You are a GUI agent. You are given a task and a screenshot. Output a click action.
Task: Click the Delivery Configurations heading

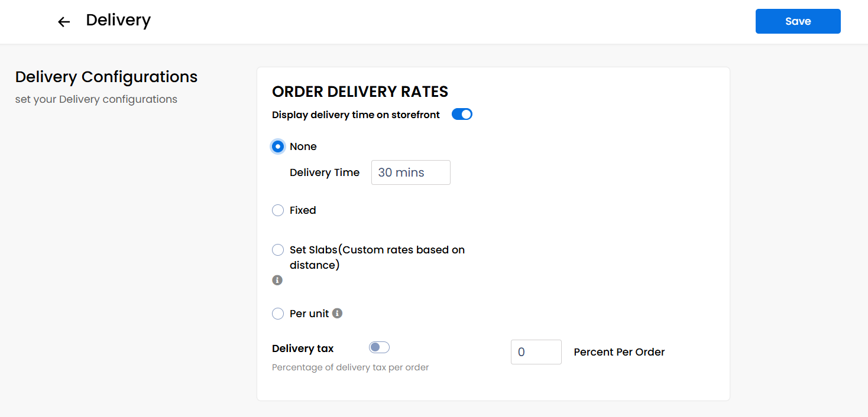106,77
